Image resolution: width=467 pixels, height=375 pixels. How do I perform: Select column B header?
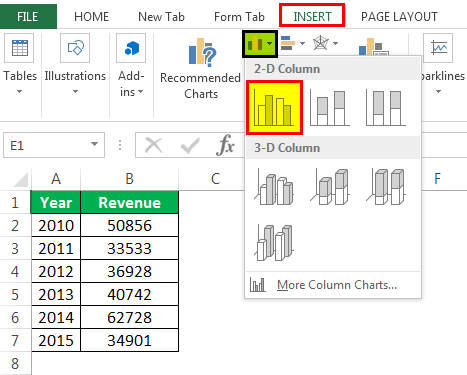click(x=130, y=179)
